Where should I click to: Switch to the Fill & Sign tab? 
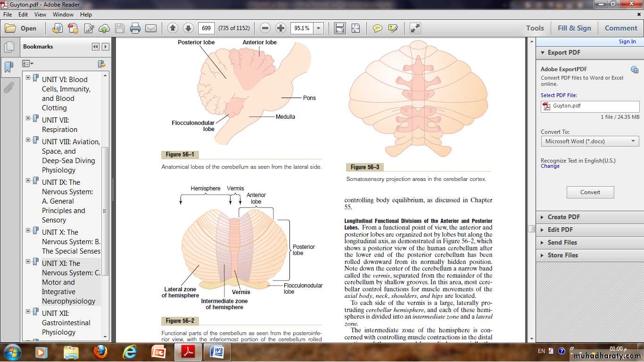click(x=574, y=28)
